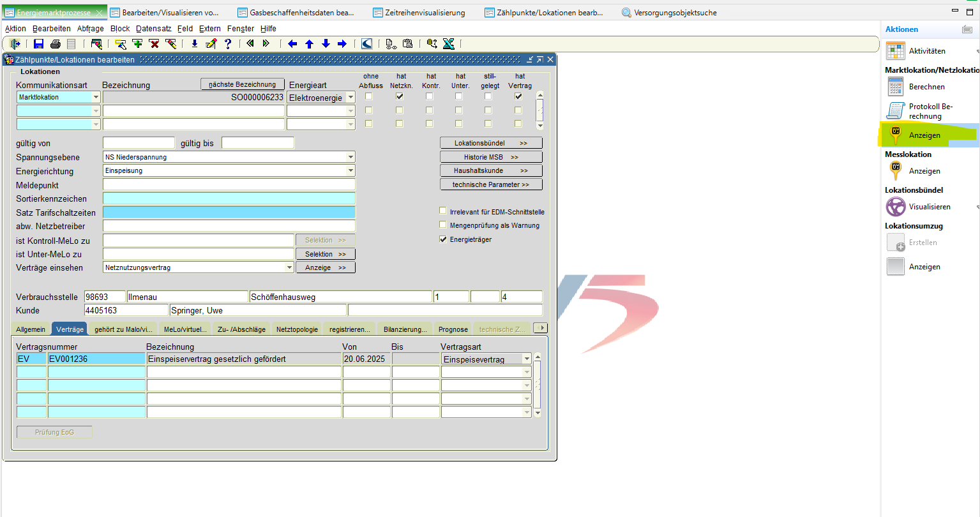Click the red X delete record icon

pyautogui.click(x=154, y=43)
